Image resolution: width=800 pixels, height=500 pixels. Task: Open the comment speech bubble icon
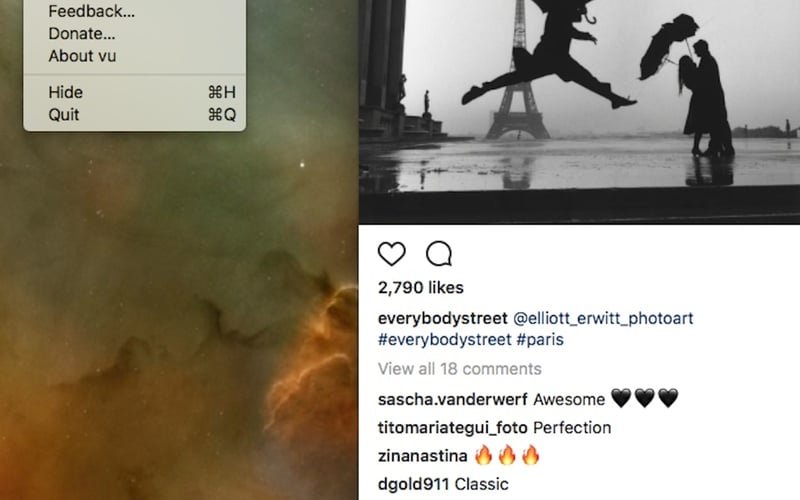[x=439, y=254]
